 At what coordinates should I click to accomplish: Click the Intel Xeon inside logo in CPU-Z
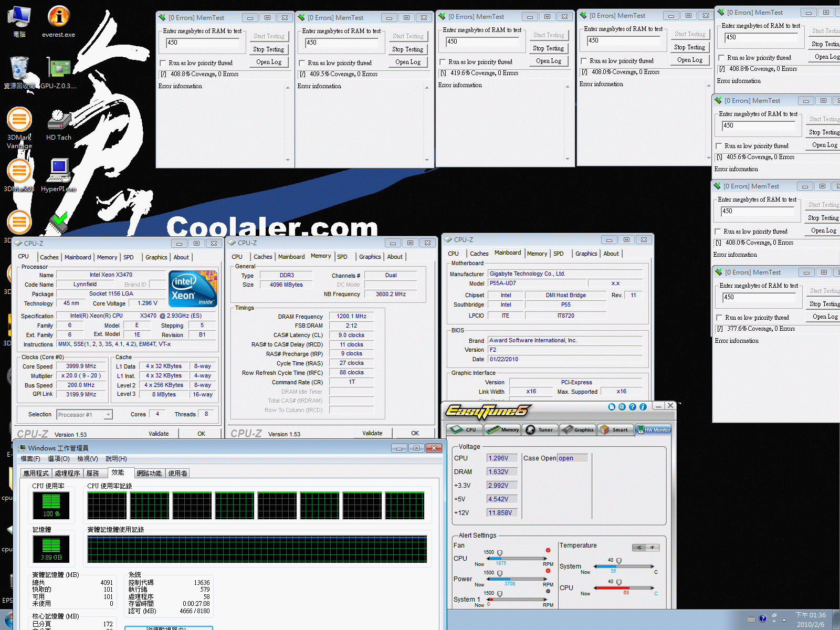[x=193, y=288]
